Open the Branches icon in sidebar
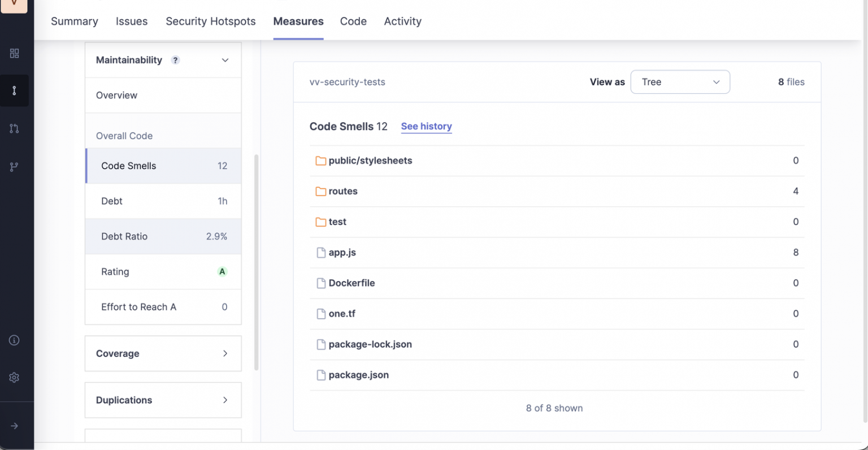 point(14,166)
